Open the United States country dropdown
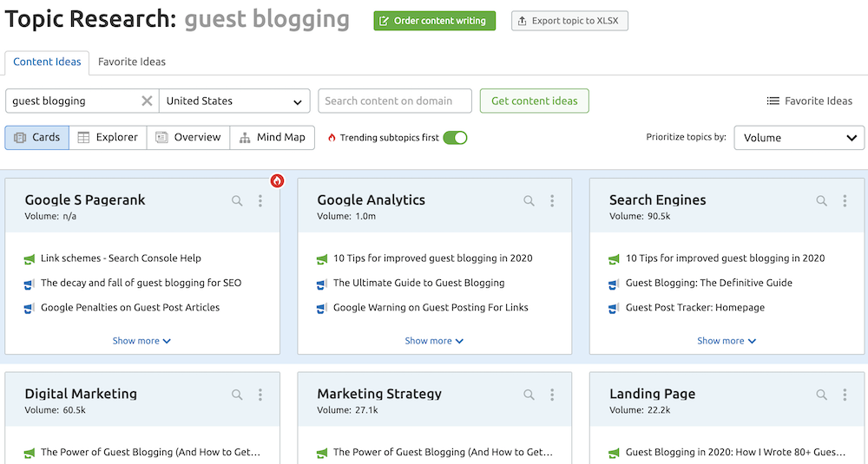Viewport: 868px width, 464px height. [234, 101]
